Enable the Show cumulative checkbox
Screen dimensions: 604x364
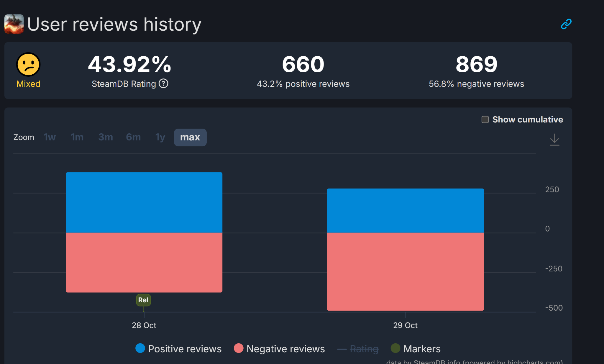point(485,119)
